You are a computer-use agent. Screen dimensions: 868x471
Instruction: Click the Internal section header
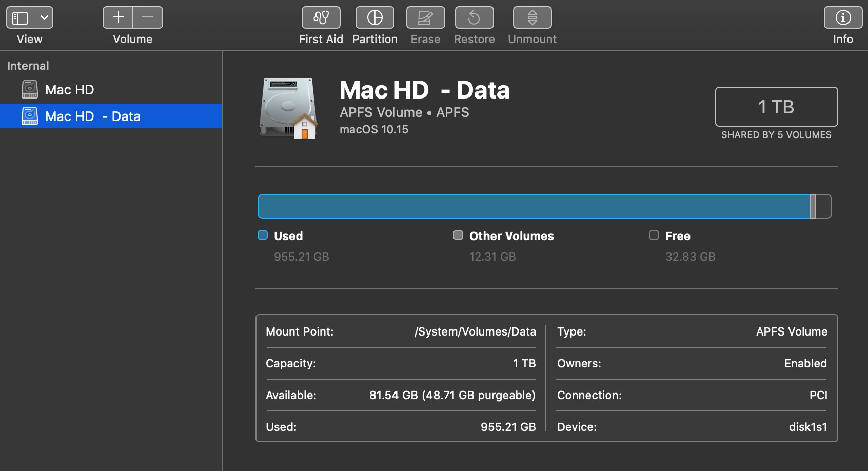[28, 66]
